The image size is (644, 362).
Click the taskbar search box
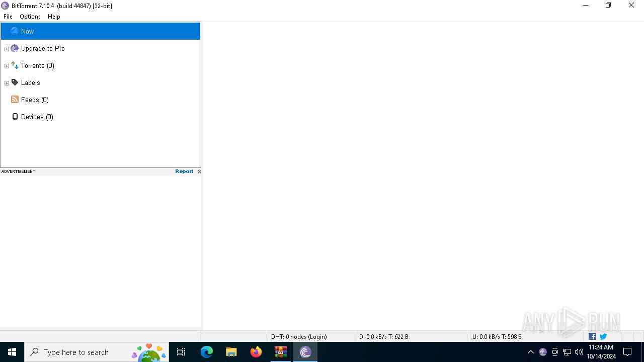pyautogui.click(x=97, y=352)
